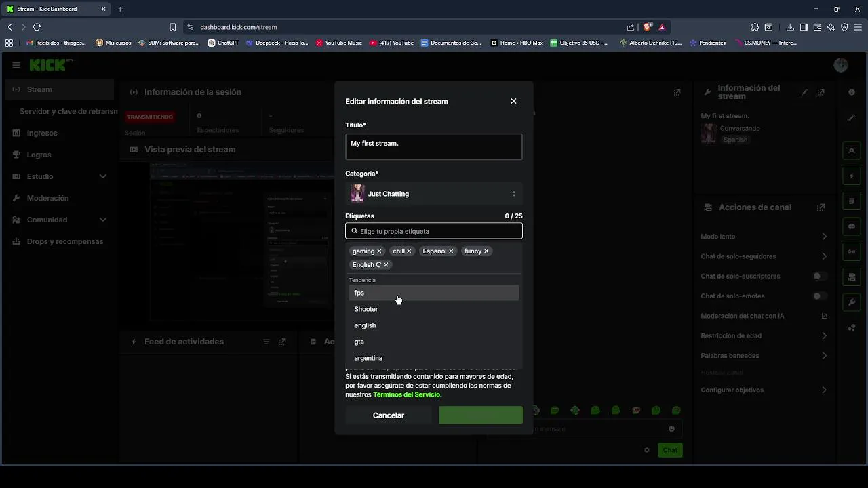Open the Kick sidebar hamburger menu
The width and height of the screenshot is (868, 488).
(x=16, y=65)
